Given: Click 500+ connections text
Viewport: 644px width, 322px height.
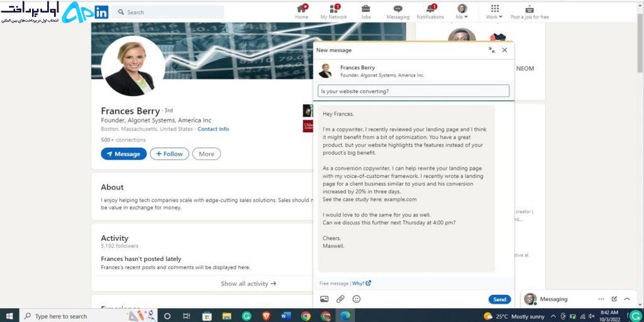Looking at the screenshot, I should 123,140.
